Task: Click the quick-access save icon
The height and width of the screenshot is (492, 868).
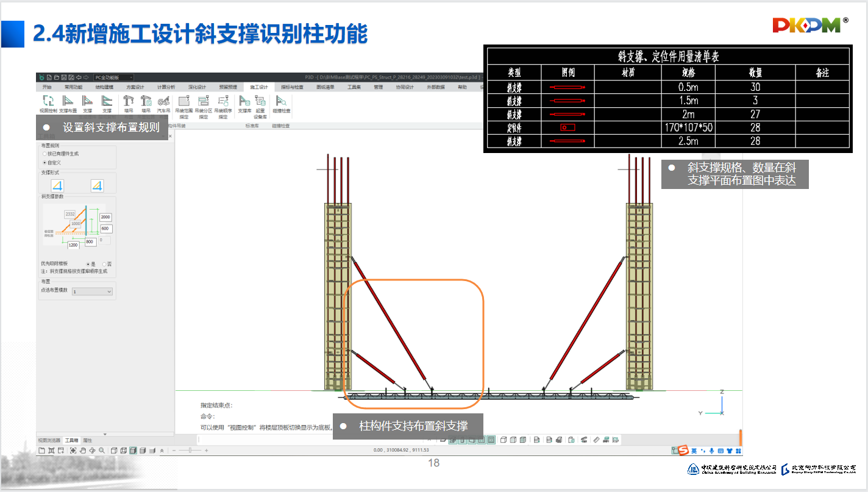Action: click(63, 77)
